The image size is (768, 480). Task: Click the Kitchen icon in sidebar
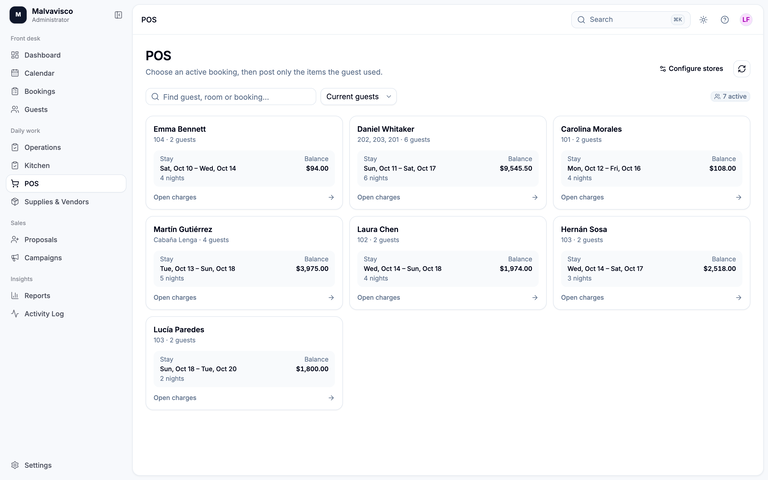click(15, 165)
